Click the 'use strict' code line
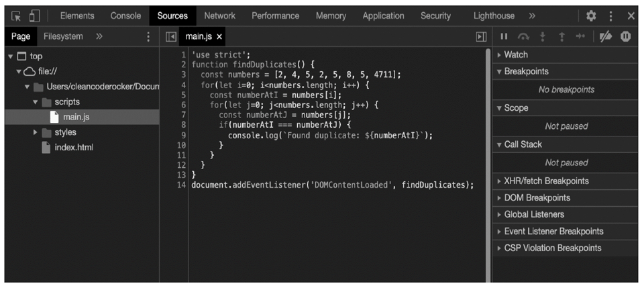The image size is (644, 288). pyautogui.click(x=221, y=55)
